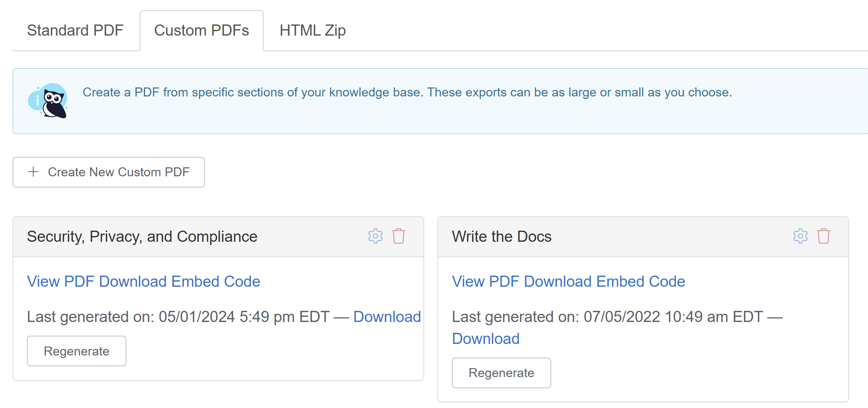The width and height of the screenshot is (868, 408).
Task: Open settings gear for Security, Privacy, and Compliance
Action: [x=375, y=236]
